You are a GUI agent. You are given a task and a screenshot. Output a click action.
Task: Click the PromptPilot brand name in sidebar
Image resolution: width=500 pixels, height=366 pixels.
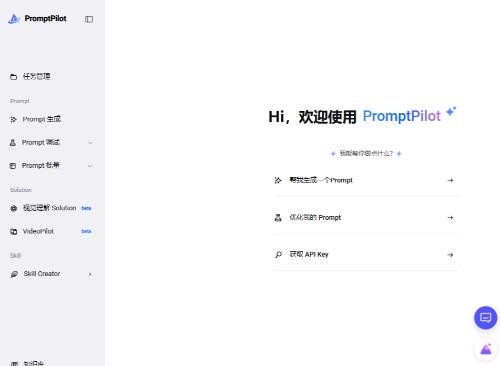[x=45, y=19]
